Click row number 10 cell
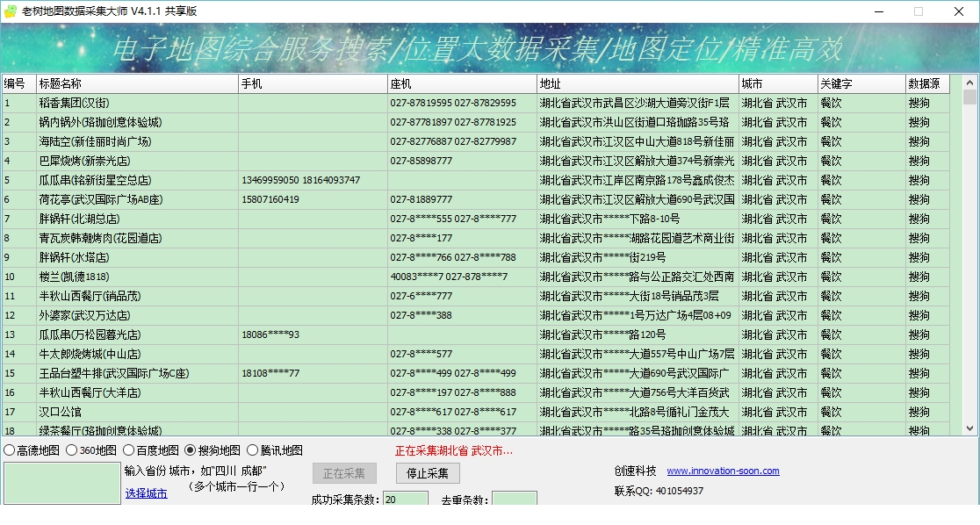The image size is (980, 525). [x=18, y=277]
